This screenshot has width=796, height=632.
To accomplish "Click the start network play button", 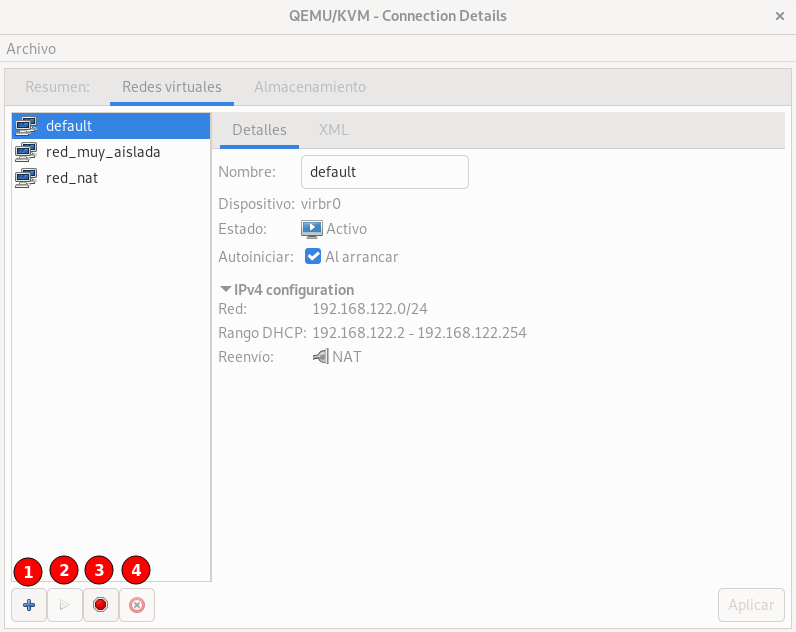I will [64, 605].
